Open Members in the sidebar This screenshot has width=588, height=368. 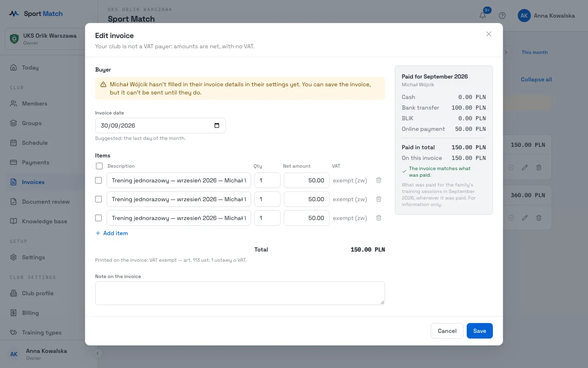coord(49,103)
